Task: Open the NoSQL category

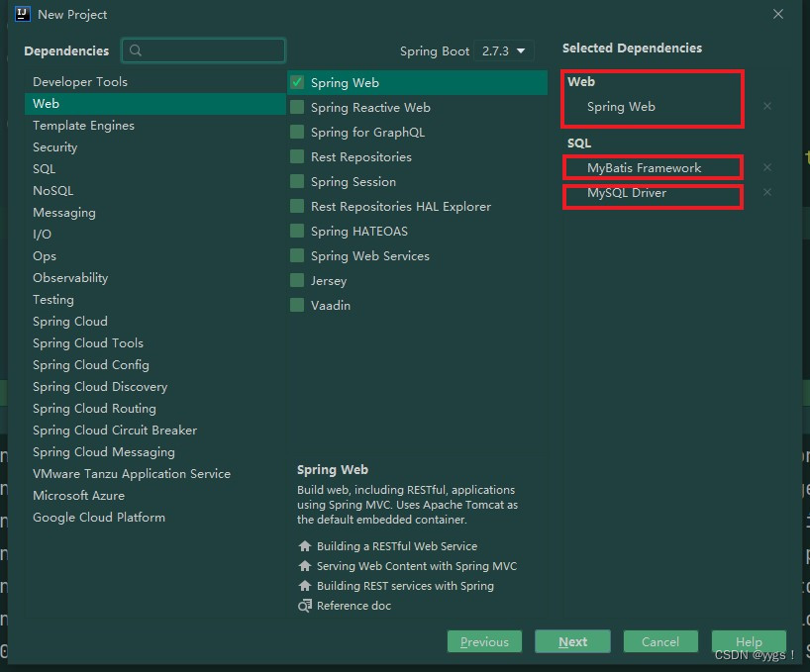Action: pos(155,190)
